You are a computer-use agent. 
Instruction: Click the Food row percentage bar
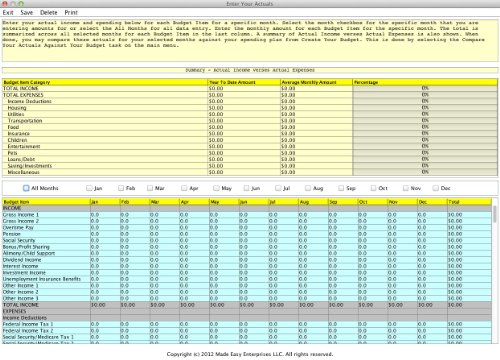pos(425,127)
